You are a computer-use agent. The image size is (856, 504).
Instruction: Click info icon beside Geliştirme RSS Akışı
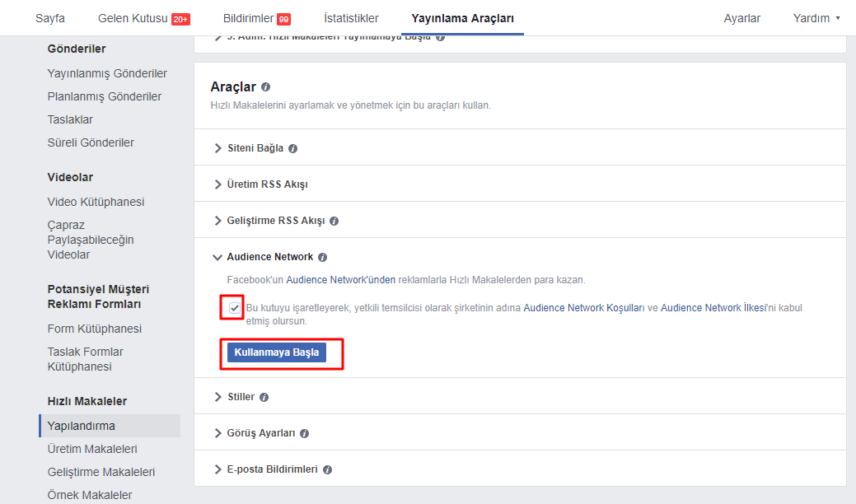tap(334, 222)
